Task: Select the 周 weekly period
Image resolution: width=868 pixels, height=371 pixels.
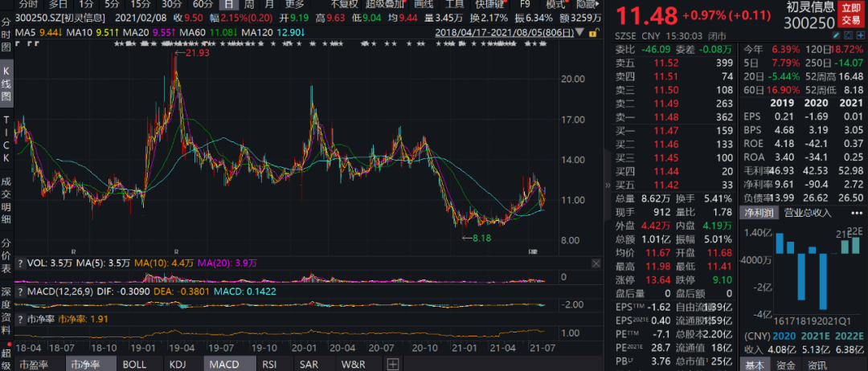Action: 250,5
